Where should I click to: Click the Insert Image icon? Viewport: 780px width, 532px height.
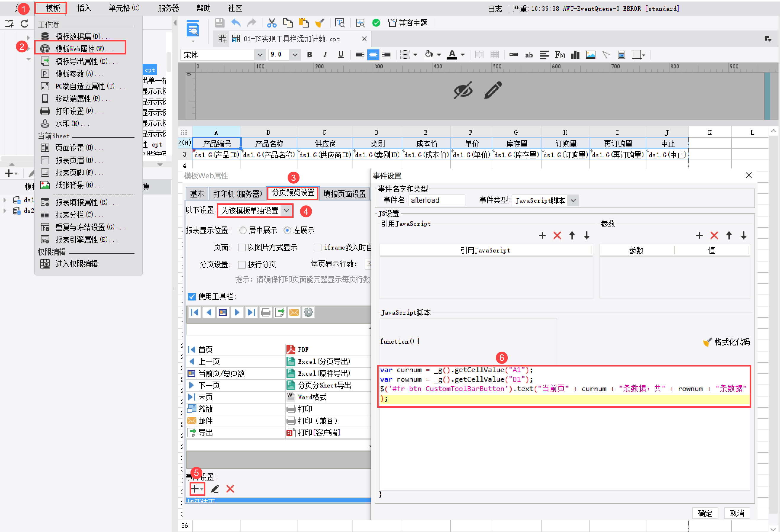click(590, 55)
